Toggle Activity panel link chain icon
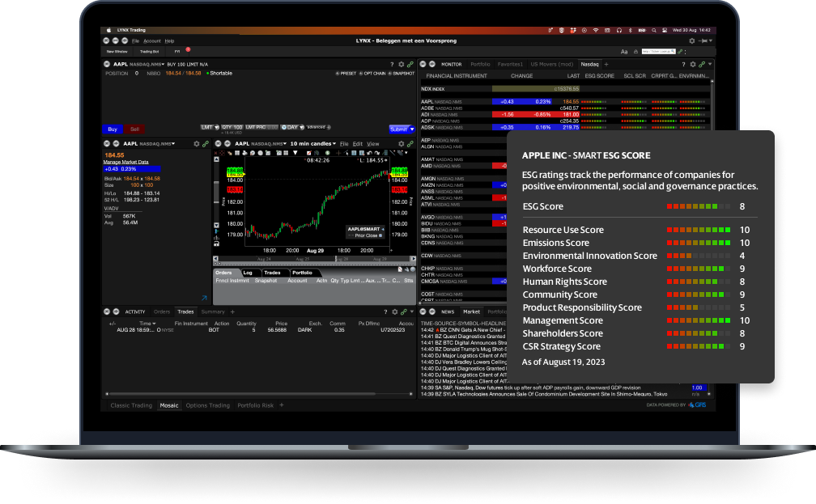The height and width of the screenshot is (504, 816). coord(403,311)
